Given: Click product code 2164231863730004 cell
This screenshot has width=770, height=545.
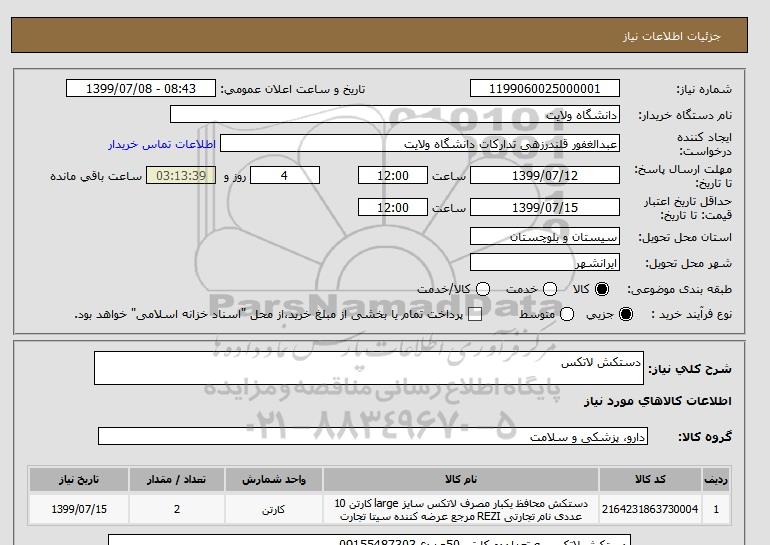Looking at the screenshot, I should coord(650,509).
